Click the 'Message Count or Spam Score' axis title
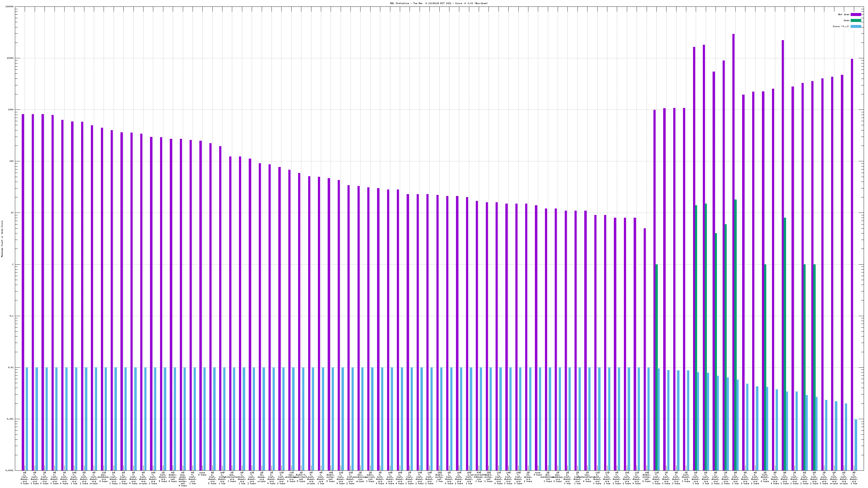Viewport: 868px width, 488px height. pyautogui.click(x=2, y=239)
